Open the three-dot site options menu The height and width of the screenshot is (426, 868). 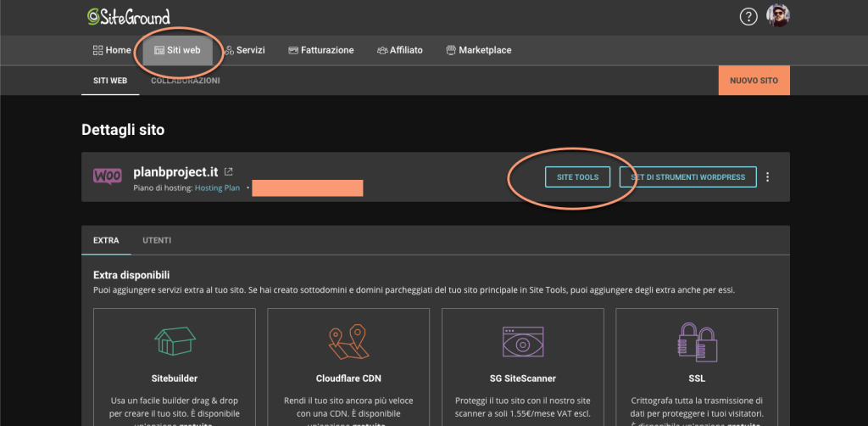[767, 177]
